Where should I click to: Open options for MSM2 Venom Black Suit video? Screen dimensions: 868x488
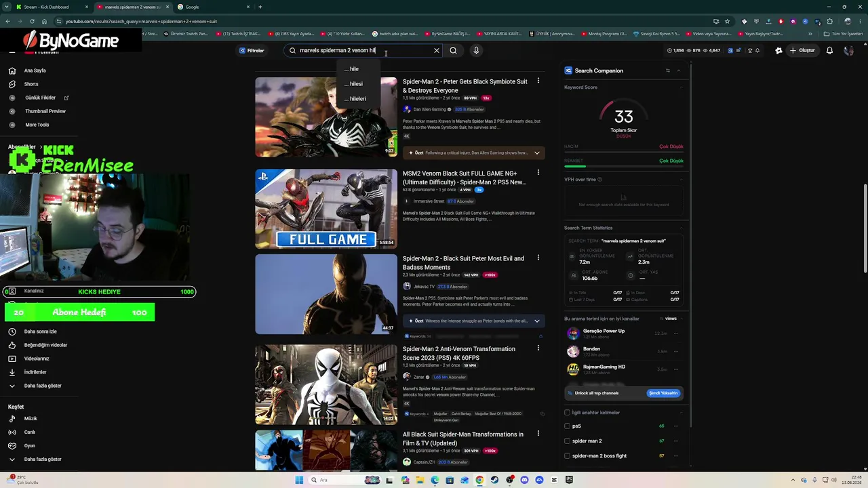click(x=538, y=173)
